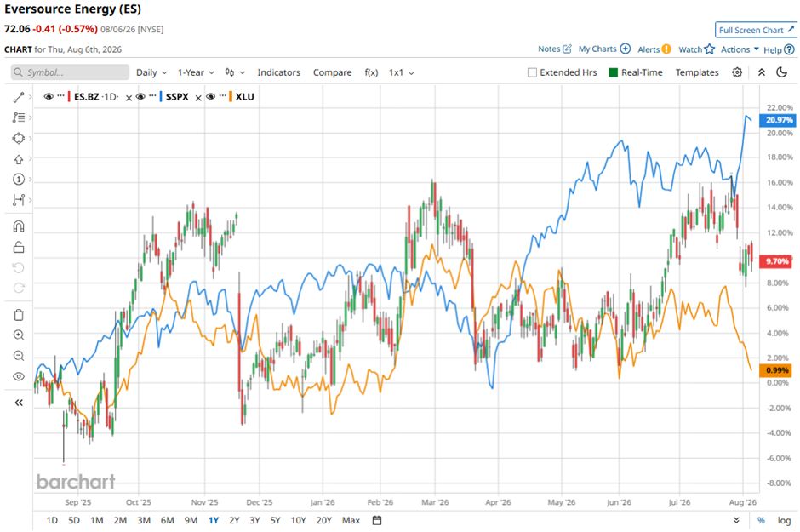Choose the shapes drawing tool
Viewport: 800px width, 532px height.
(19, 138)
